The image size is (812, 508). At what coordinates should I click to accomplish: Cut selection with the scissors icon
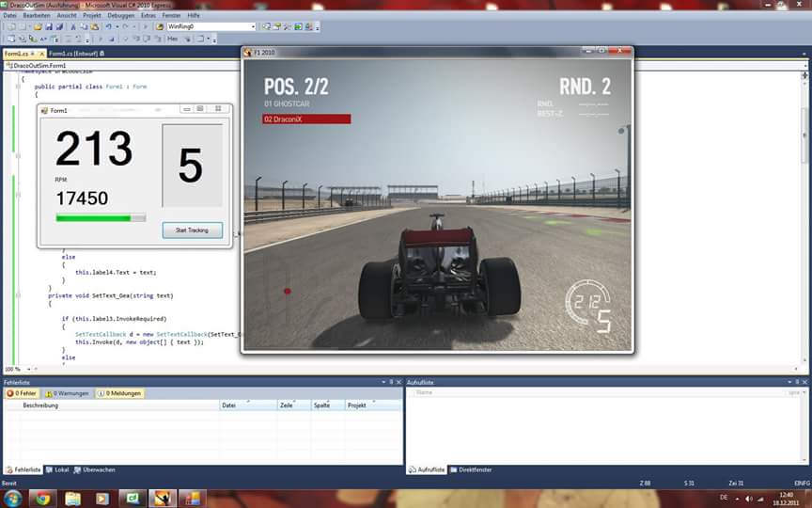(73, 26)
